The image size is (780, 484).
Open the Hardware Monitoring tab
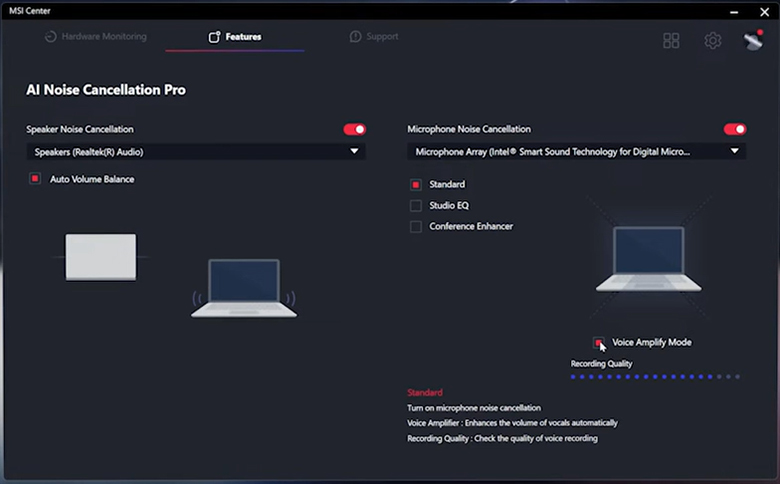(x=96, y=36)
